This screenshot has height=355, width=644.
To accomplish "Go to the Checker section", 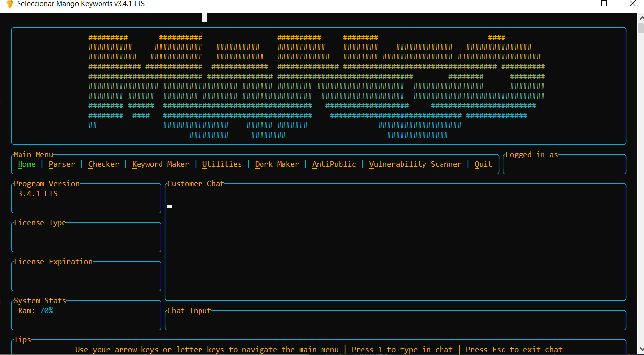I will tap(103, 164).
